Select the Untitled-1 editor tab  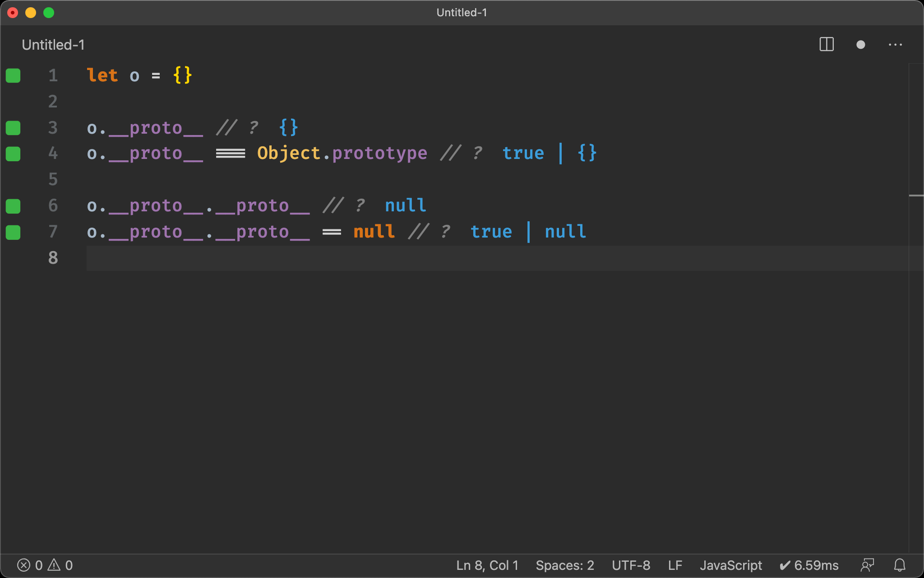[x=53, y=45]
